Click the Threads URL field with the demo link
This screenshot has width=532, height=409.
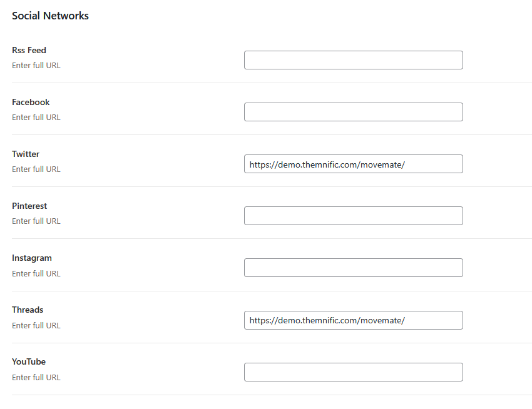point(353,320)
